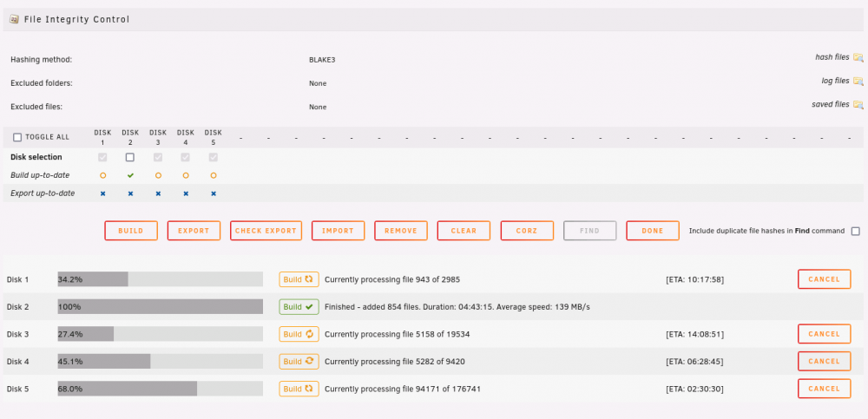Viewport: 868px width, 419px height.
Task: Click 'Currently processing file 5158 of 19534'
Action: click(x=398, y=334)
